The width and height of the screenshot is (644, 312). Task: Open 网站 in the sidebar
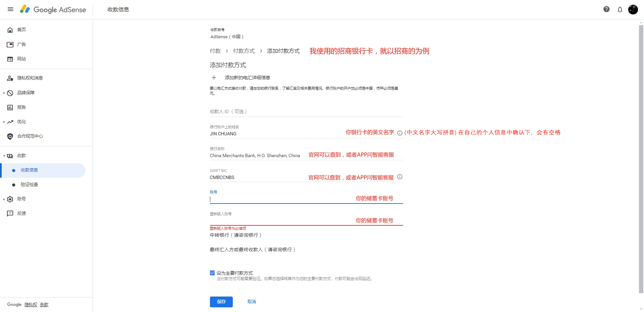point(21,59)
